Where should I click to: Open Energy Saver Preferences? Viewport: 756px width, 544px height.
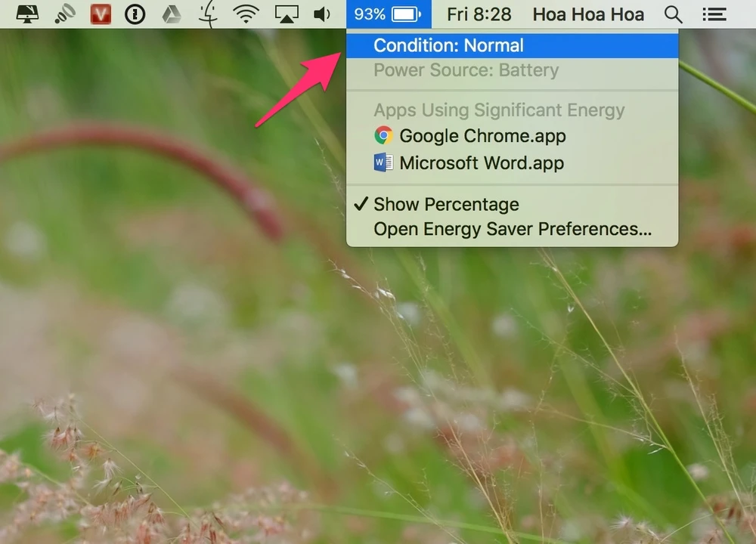[512, 229]
